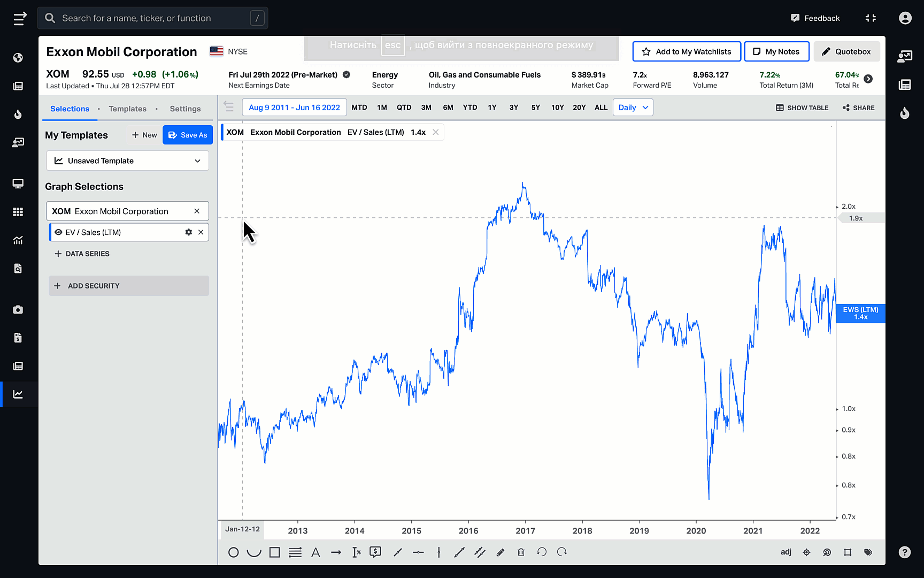Click SHOW TABLE
This screenshot has height=578, width=924.
802,108
